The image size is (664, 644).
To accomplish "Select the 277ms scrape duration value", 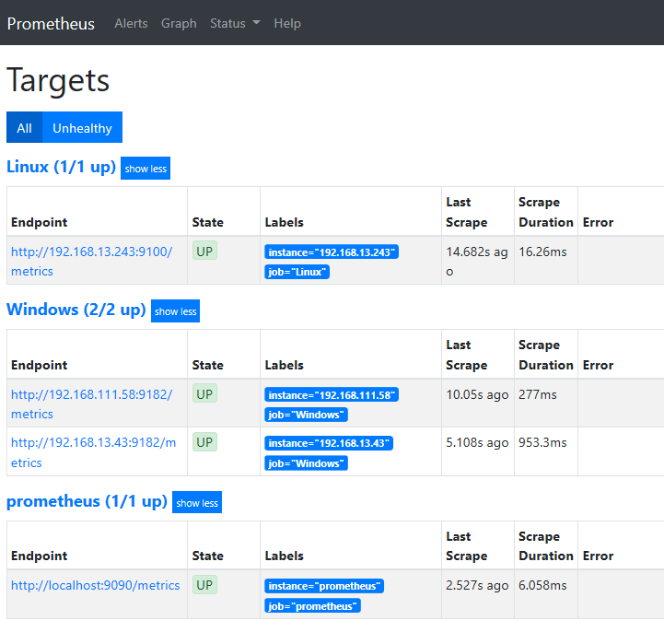I will (538, 394).
